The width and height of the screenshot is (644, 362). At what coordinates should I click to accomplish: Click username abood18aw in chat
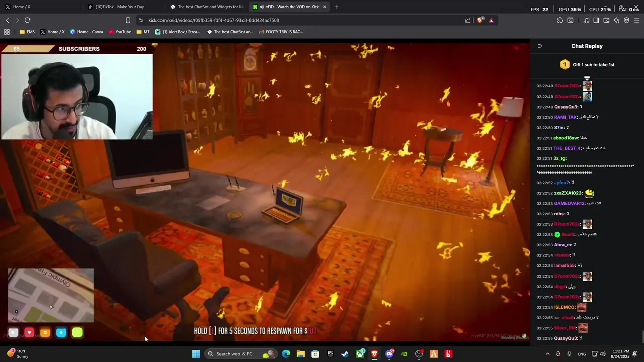pos(566,138)
